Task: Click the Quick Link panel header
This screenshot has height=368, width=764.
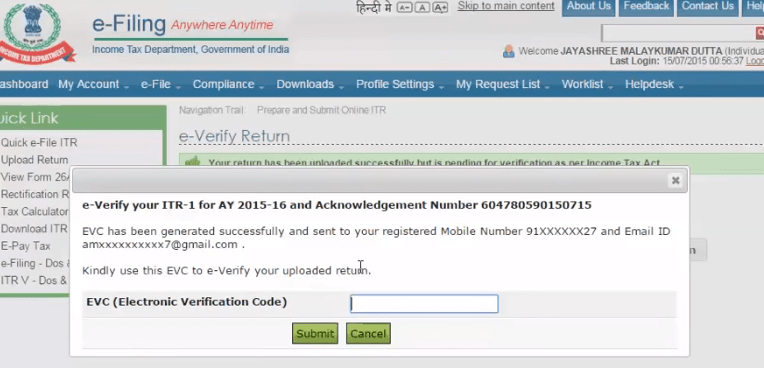Action: click(x=83, y=117)
